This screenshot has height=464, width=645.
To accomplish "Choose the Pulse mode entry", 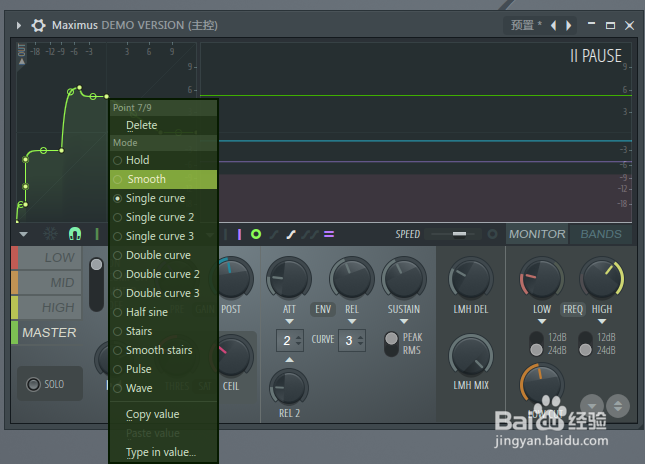I will click(x=163, y=369).
